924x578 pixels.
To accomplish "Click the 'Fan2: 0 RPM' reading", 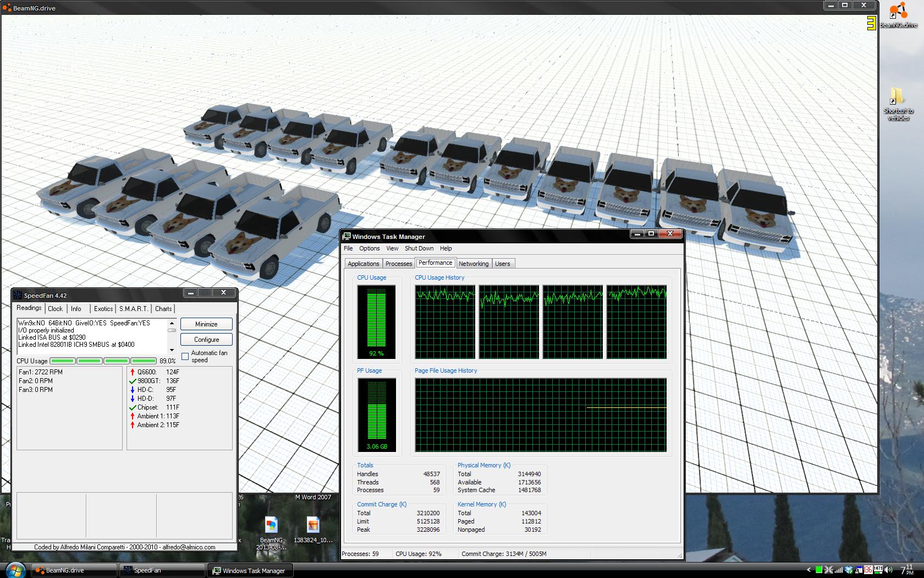I will (36, 381).
